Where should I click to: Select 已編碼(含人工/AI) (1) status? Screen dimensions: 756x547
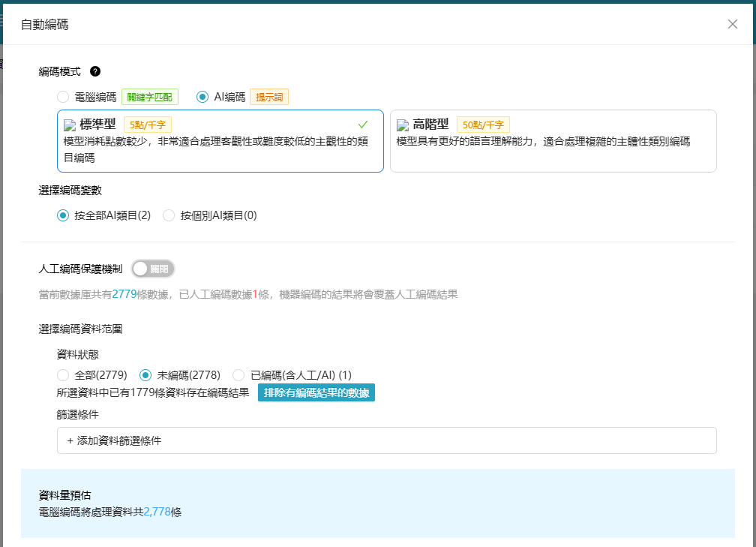tap(238, 375)
